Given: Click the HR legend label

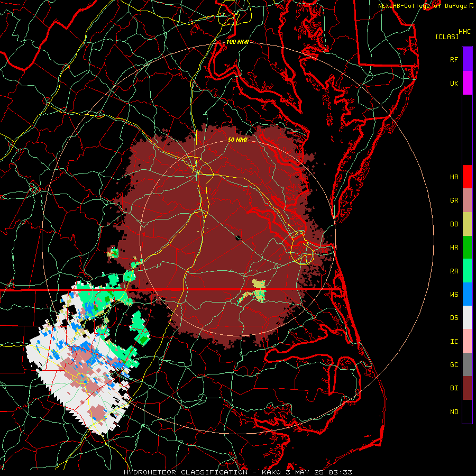Looking at the screenshot, I should [454, 248].
